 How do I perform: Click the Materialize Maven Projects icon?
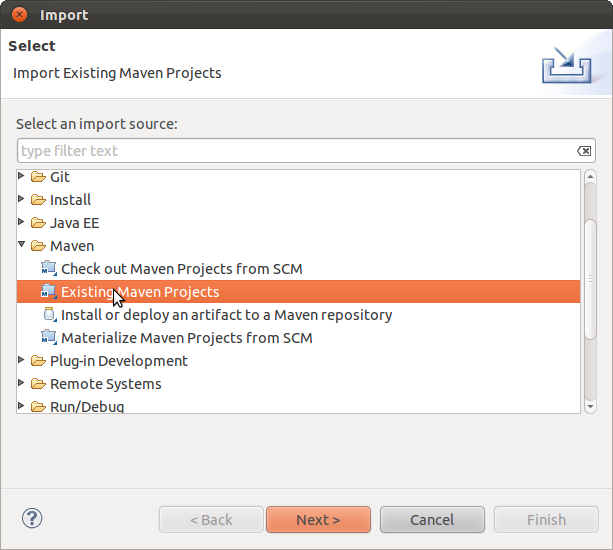[x=49, y=338]
